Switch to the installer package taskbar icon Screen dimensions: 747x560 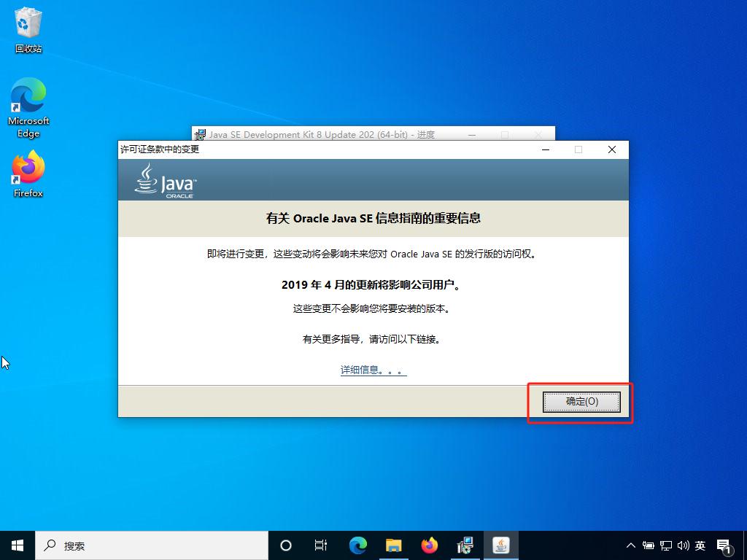tap(465, 545)
